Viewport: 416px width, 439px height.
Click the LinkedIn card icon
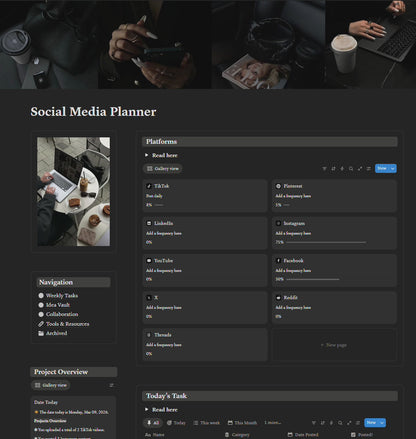pos(149,223)
